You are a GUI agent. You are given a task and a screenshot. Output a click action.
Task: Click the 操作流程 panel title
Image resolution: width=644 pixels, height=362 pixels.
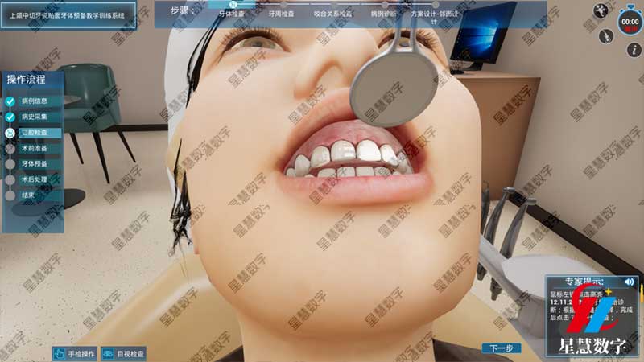[26, 80]
